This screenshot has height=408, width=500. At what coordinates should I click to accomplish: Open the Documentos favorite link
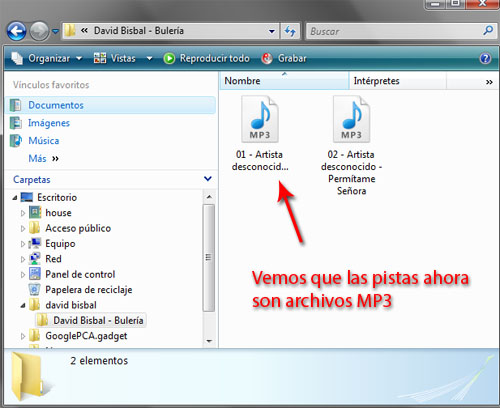56,105
